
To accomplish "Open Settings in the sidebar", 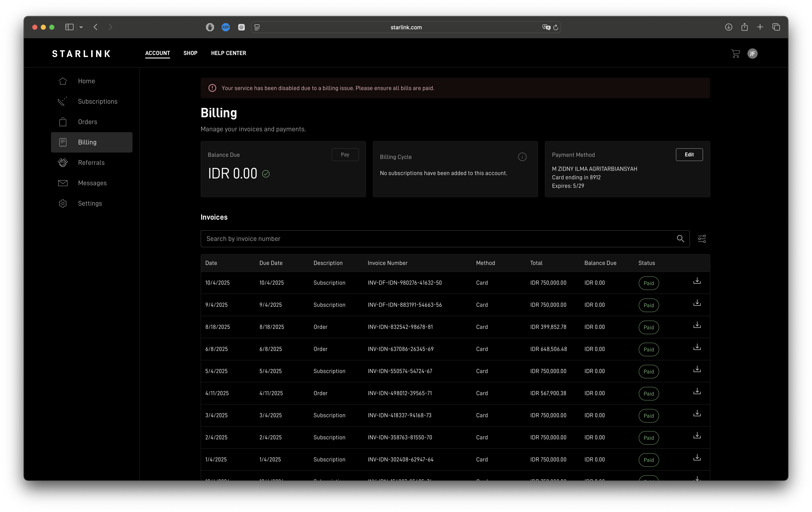I will (x=90, y=203).
